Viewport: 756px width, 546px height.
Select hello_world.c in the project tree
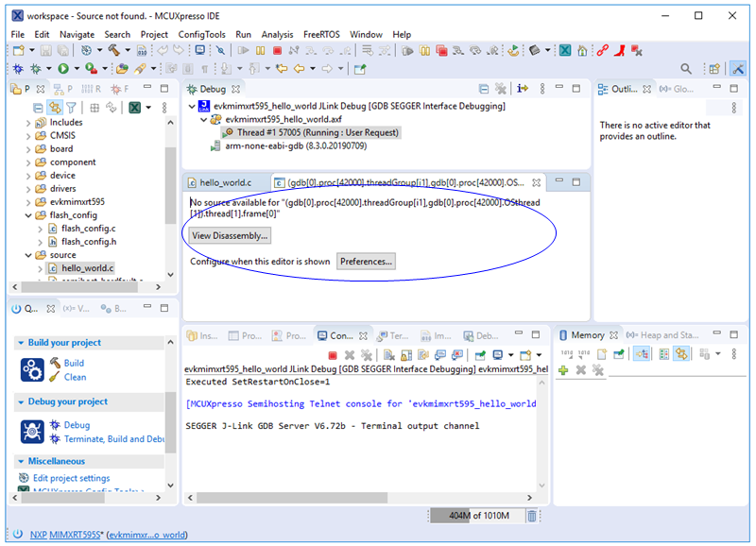click(x=87, y=268)
